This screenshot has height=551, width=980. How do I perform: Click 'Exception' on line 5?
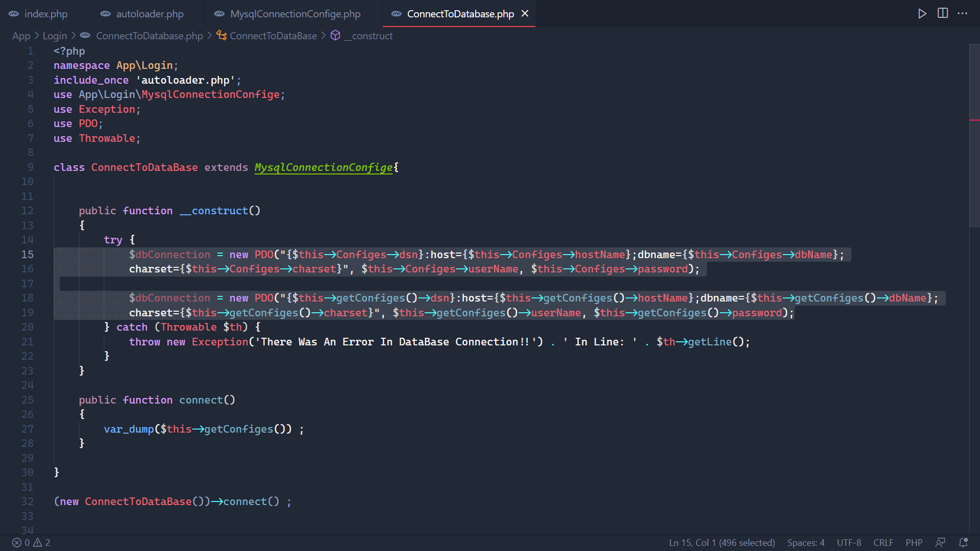[x=107, y=109]
